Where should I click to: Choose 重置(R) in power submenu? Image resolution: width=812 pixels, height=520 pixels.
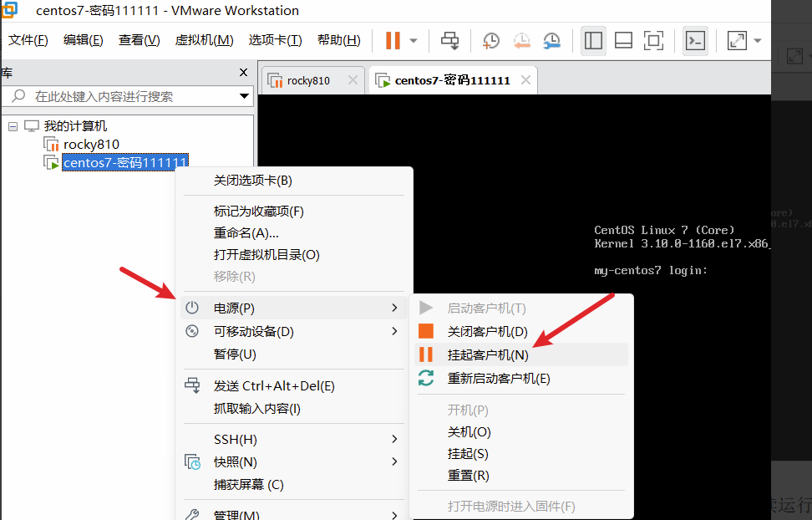coord(521,476)
